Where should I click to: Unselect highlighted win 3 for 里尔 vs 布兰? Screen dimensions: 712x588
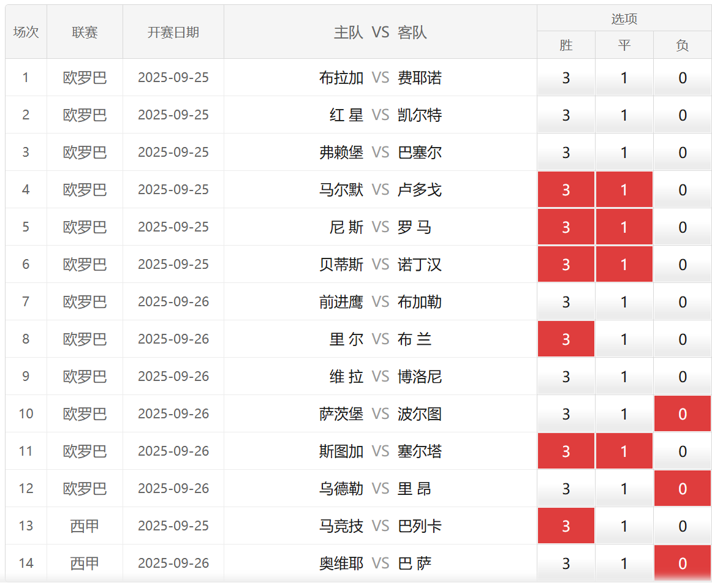566,339
